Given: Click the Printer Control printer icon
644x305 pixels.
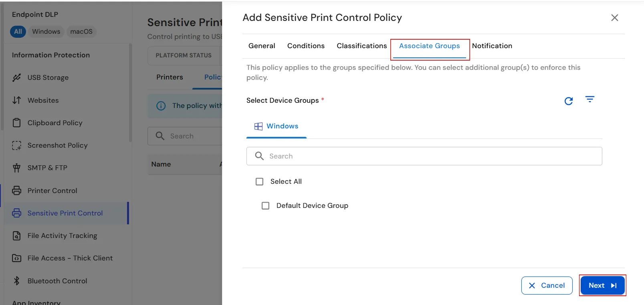Looking at the screenshot, I should (16, 191).
